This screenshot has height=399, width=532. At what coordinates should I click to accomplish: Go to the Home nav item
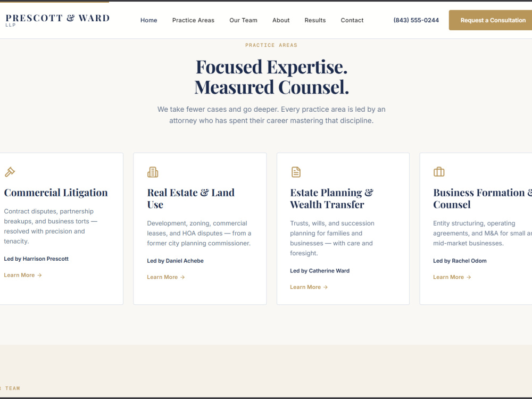(x=148, y=20)
